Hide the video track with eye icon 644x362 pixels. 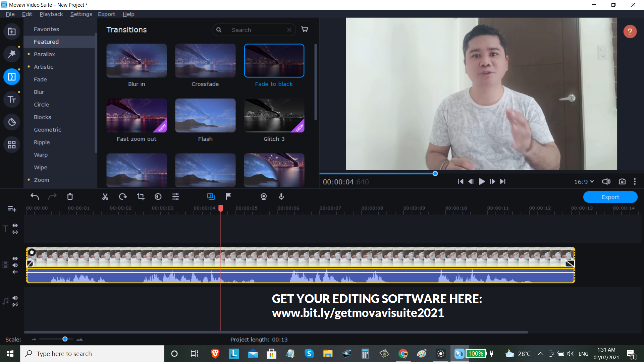coord(15,259)
